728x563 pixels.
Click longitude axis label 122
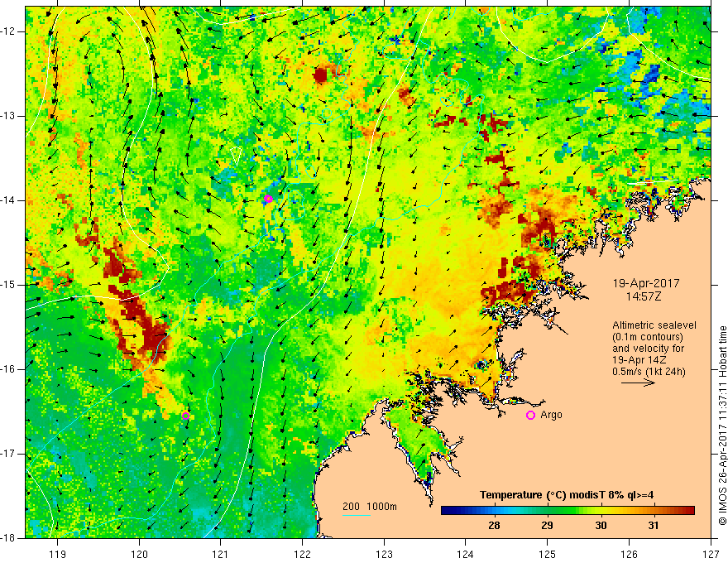302,554
